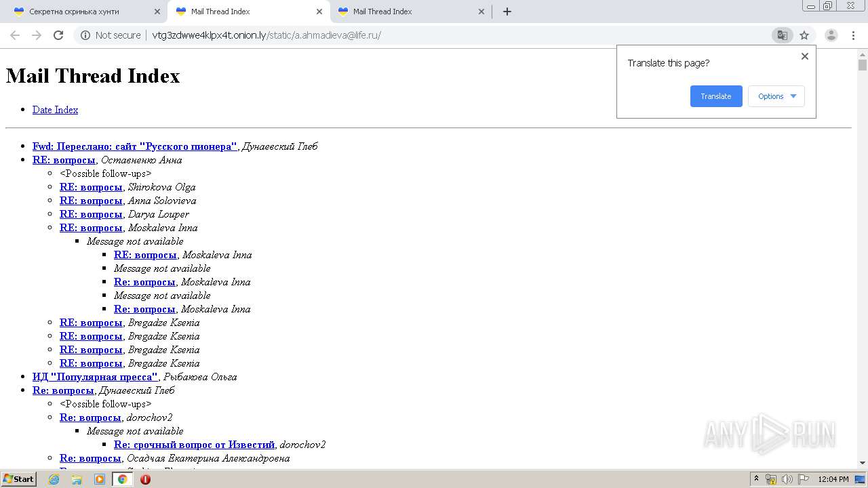Click the 12:04 PM taskbar clock

[x=833, y=479]
